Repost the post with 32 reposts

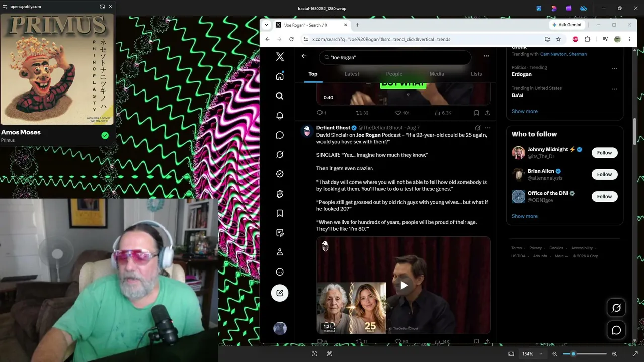[362, 113]
